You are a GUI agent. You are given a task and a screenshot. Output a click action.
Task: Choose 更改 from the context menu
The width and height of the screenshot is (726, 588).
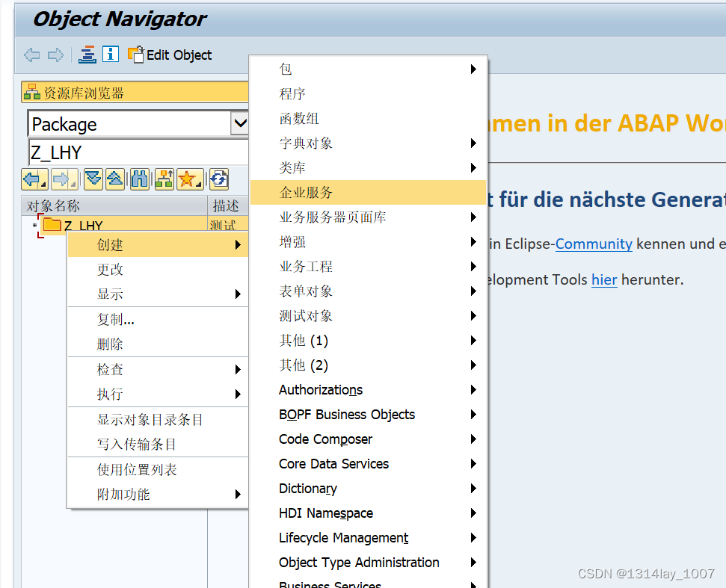(x=158, y=269)
